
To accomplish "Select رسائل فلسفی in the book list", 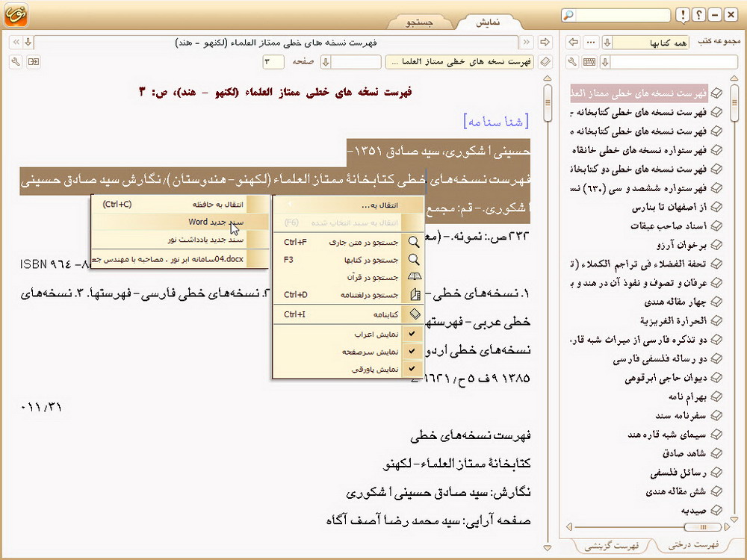I will click(678, 473).
